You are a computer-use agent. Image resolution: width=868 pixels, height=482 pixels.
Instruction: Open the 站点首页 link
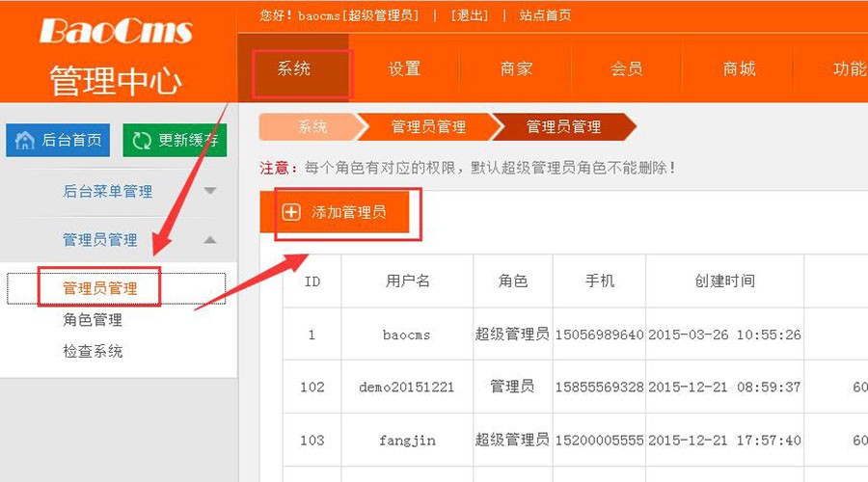click(545, 15)
